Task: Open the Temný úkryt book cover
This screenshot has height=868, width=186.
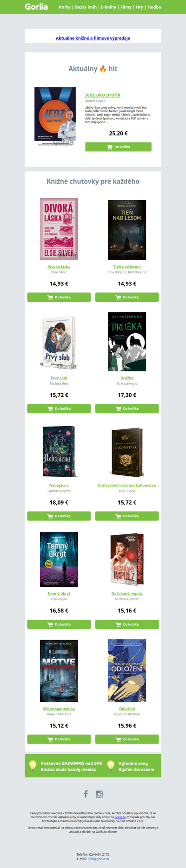Action: (x=59, y=559)
